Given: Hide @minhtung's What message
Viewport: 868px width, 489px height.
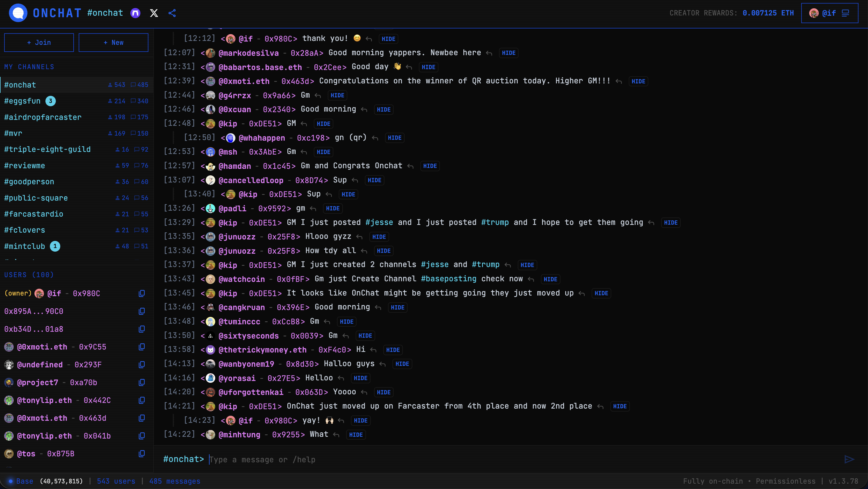Looking at the screenshot, I should [356, 435].
